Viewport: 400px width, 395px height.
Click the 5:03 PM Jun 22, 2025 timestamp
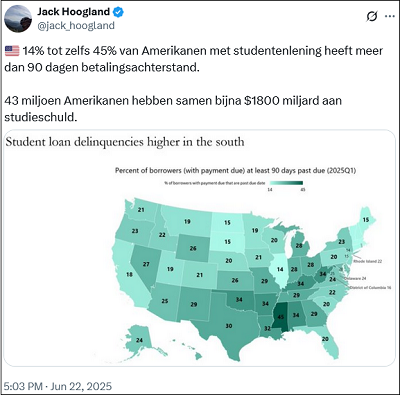[58, 386]
